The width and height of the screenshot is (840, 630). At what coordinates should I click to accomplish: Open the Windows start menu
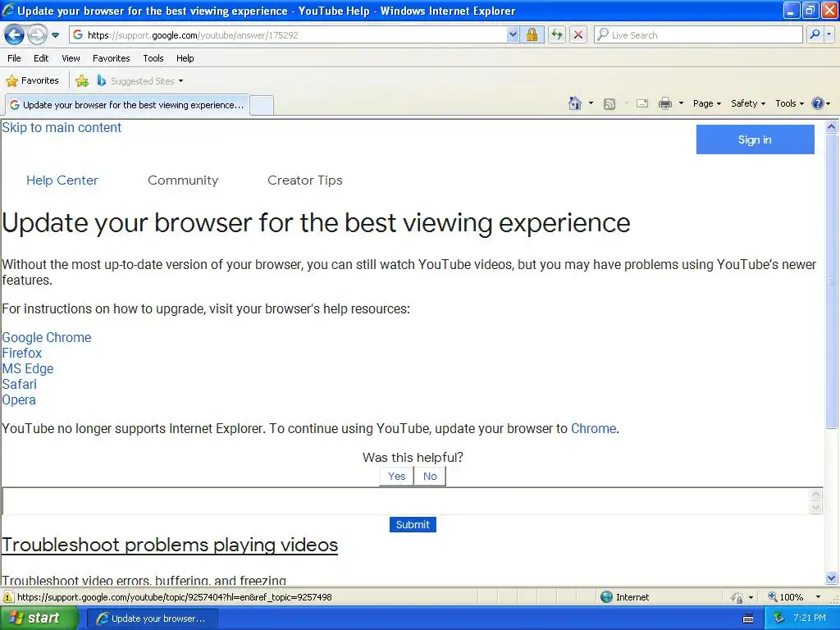(x=39, y=619)
